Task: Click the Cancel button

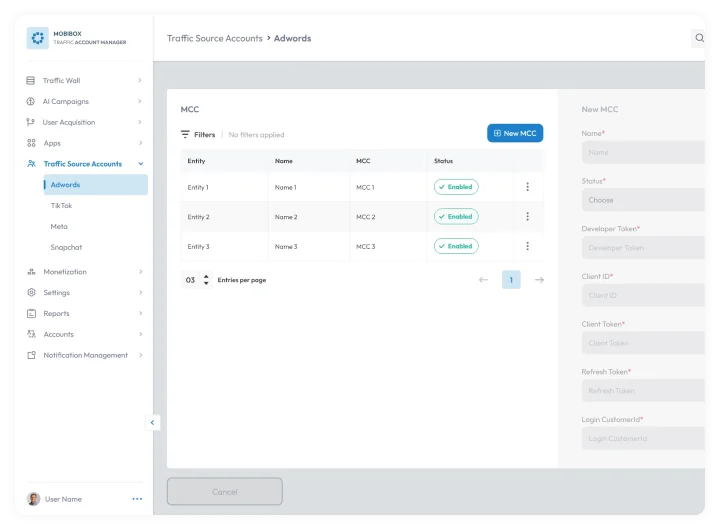Action: (225, 491)
